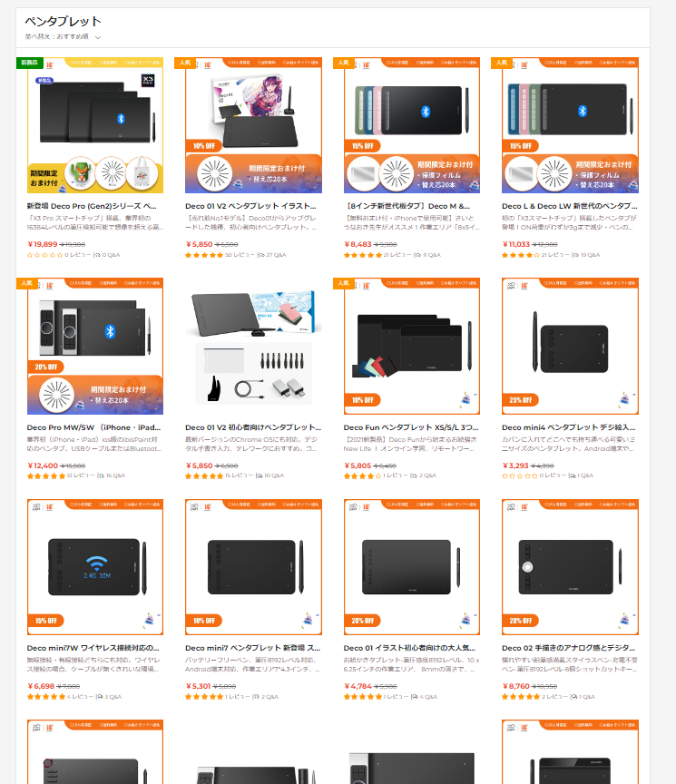Click the ¥5,805 price of Deco Fun

coord(358,465)
